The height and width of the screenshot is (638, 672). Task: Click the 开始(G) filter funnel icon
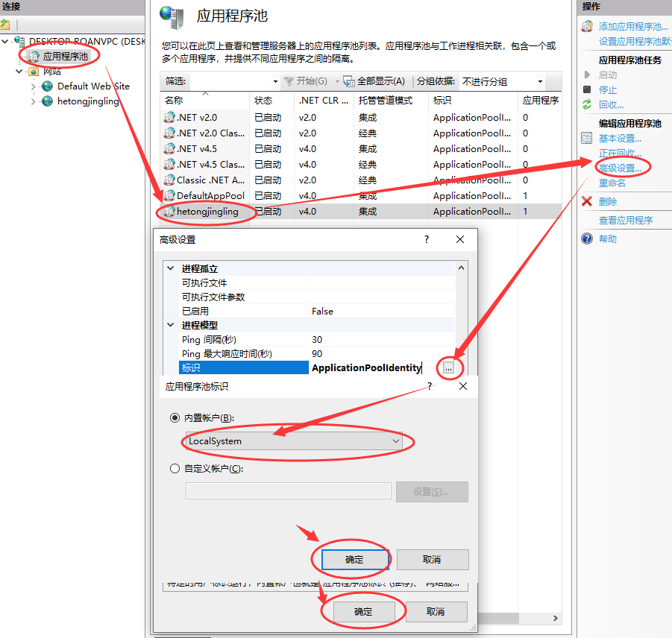[x=289, y=81]
